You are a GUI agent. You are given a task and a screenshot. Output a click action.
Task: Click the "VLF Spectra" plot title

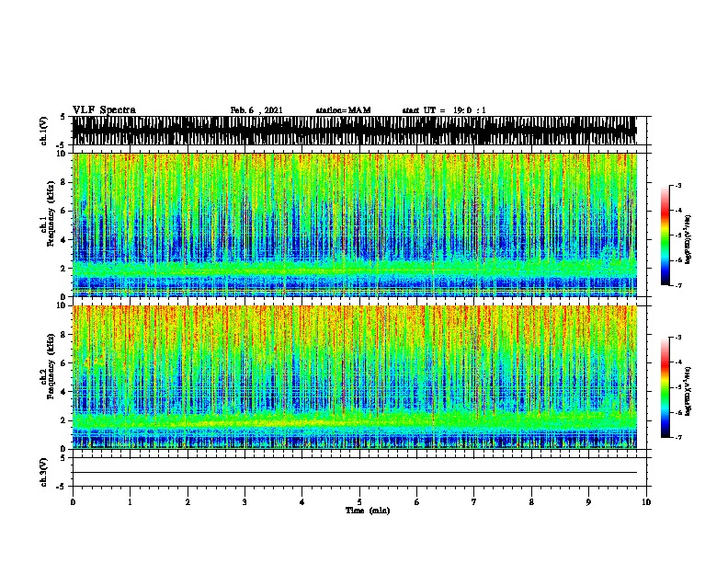point(104,110)
